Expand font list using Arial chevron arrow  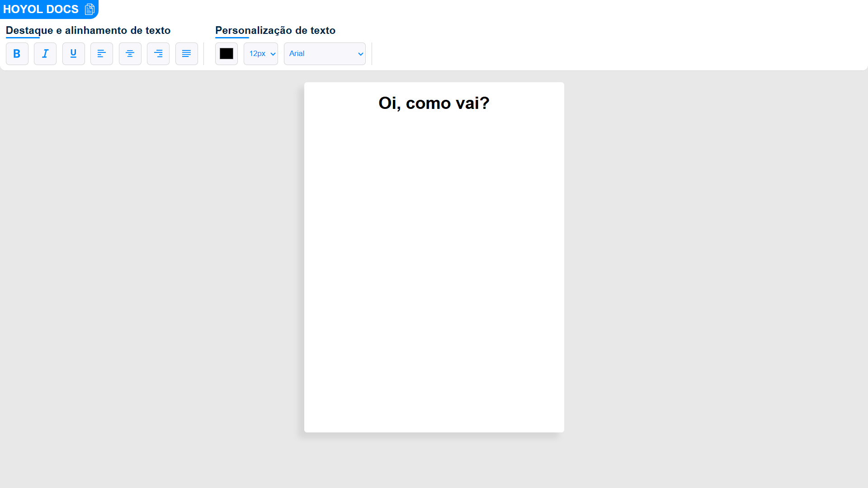pos(360,54)
